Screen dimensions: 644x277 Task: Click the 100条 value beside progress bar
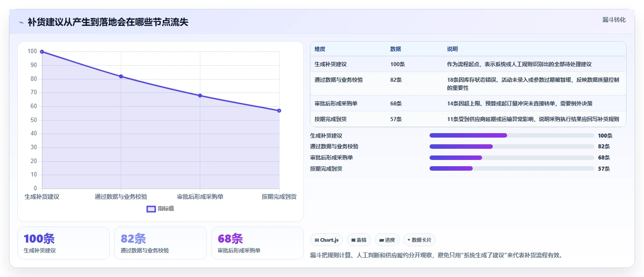[x=605, y=136]
